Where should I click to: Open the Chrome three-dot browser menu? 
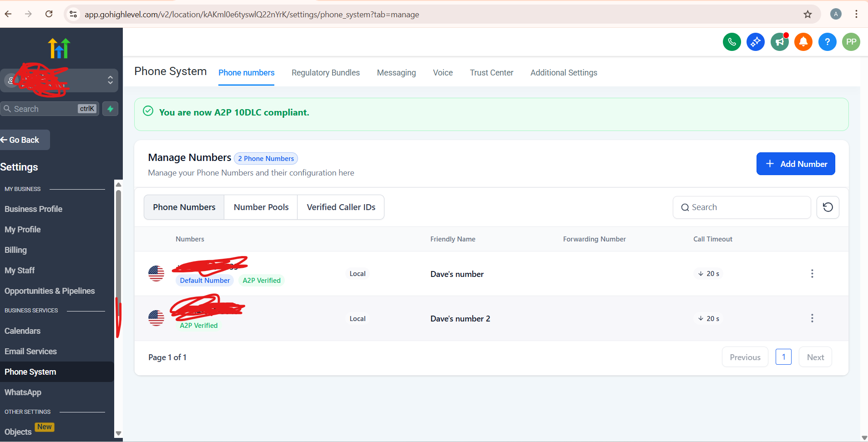click(x=856, y=14)
